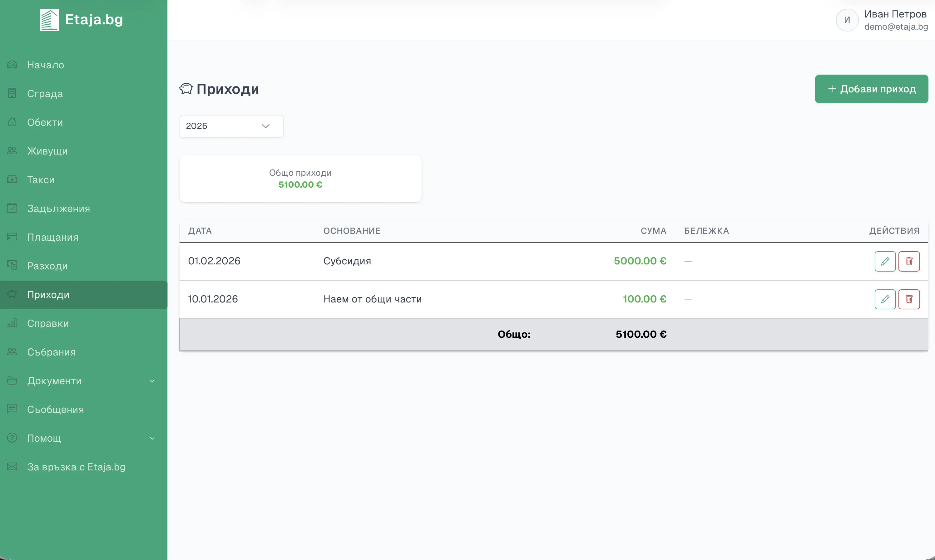The image size is (935, 560).
Task: Click the Приходи page heading
Action: [x=228, y=89]
